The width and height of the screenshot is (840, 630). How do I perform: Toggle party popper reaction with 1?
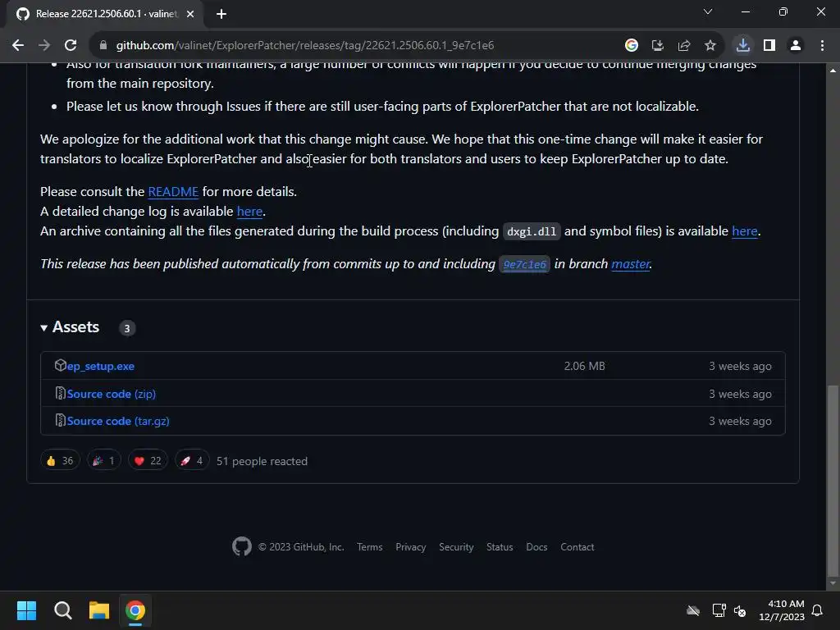[104, 461]
